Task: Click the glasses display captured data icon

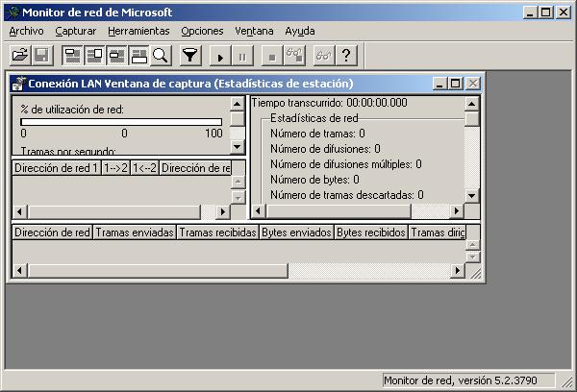Action: click(x=324, y=56)
